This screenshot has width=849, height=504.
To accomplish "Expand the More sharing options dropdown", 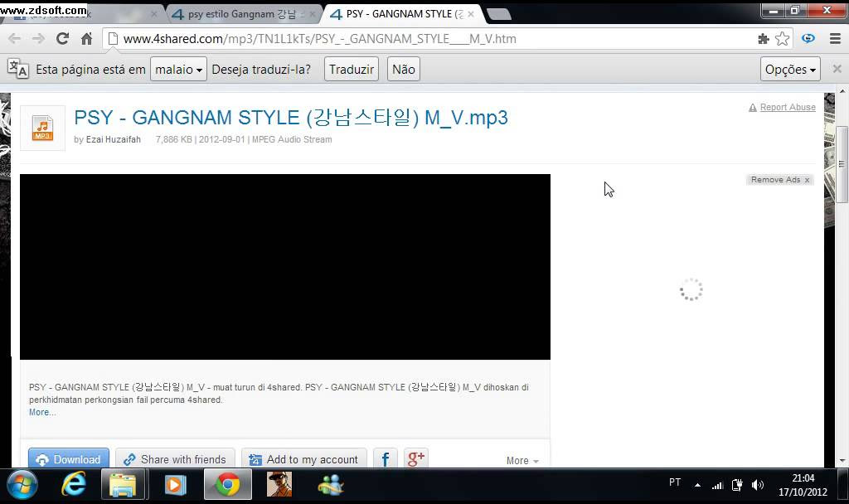I will coord(522,460).
